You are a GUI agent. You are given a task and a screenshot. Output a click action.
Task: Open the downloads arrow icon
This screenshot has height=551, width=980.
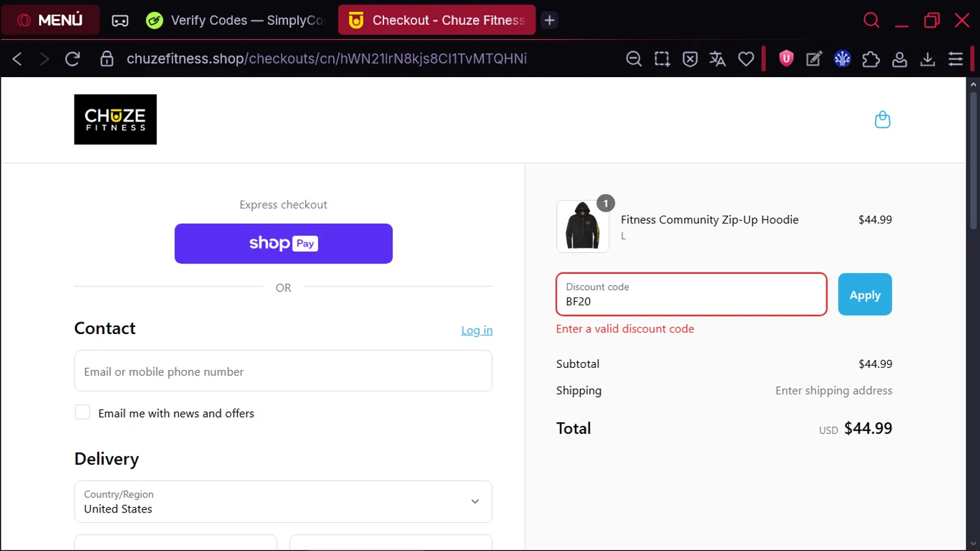(928, 59)
